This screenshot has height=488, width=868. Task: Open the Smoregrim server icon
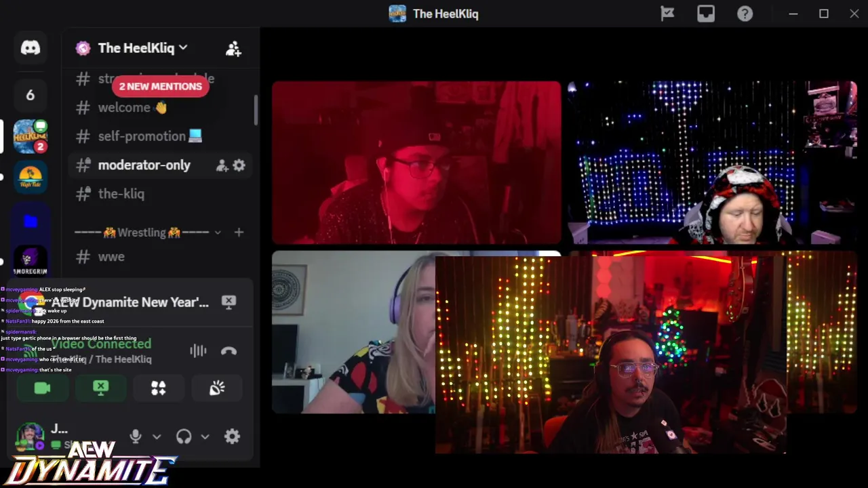(x=30, y=262)
